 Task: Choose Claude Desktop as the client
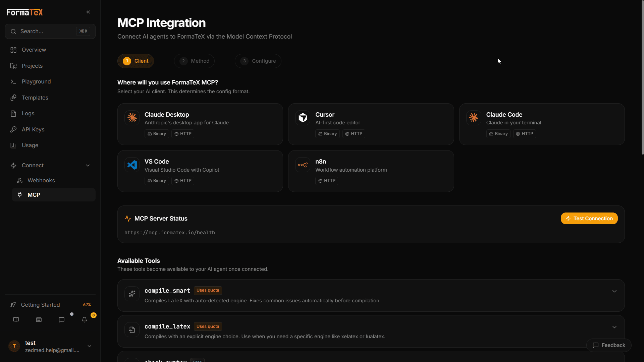200,124
